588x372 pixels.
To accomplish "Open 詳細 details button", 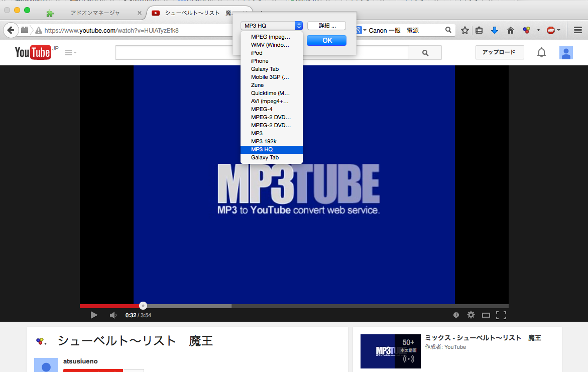I will tap(326, 26).
